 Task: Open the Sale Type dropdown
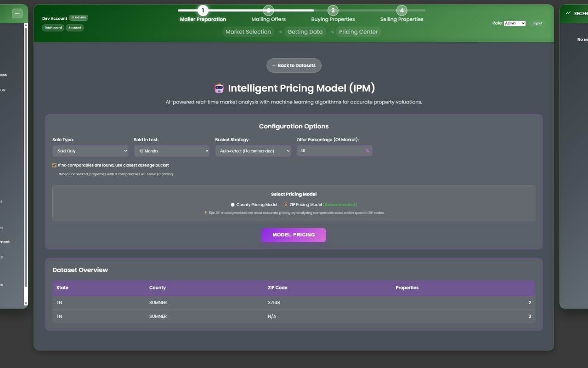click(90, 150)
